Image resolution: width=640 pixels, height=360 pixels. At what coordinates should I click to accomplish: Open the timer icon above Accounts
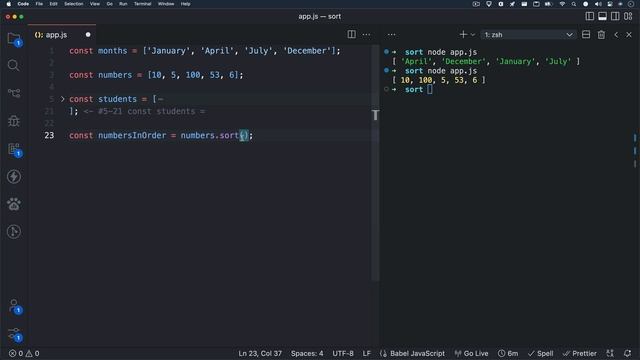[14, 232]
